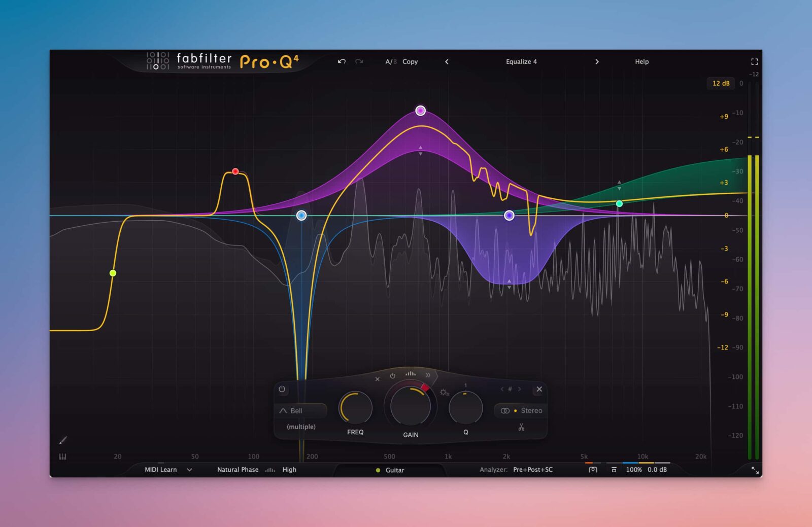Open the Help menu
The width and height of the screenshot is (812, 527).
point(641,62)
